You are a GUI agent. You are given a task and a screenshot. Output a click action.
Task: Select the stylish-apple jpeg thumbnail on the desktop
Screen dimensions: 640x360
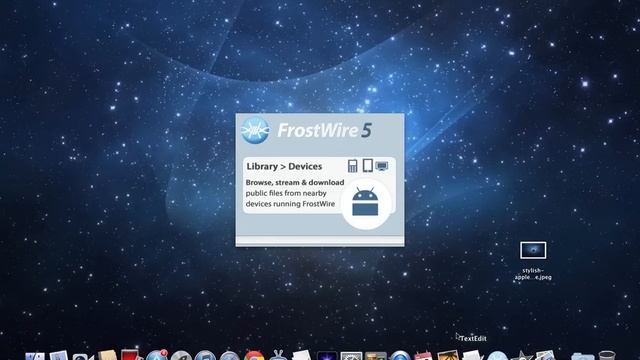(533, 250)
